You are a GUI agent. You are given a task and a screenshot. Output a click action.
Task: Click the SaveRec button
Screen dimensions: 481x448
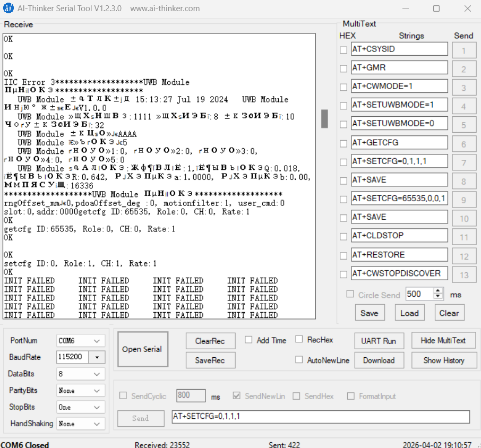tap(210, 360)
